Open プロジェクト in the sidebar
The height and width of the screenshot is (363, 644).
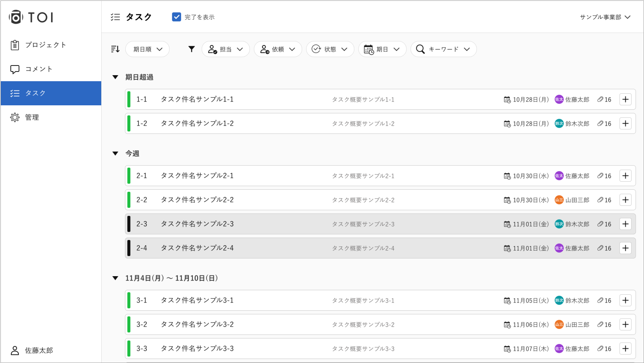45,45
